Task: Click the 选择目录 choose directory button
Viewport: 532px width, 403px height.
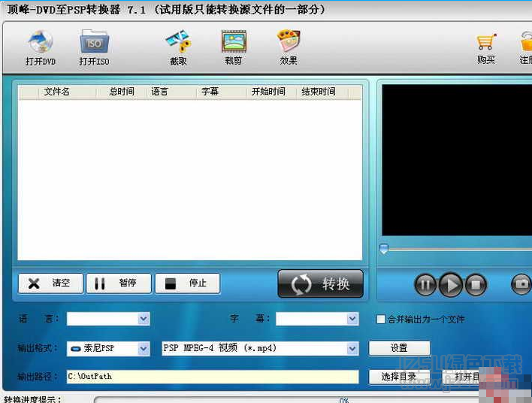Action: pyautogui.click(x=399, y=377)
